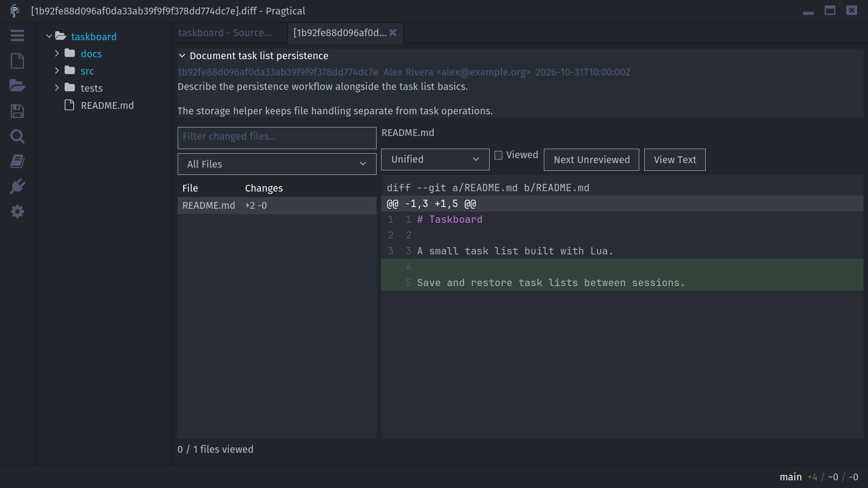
Task: Open the hamburger menu icon
Action: tap(17, 36)
